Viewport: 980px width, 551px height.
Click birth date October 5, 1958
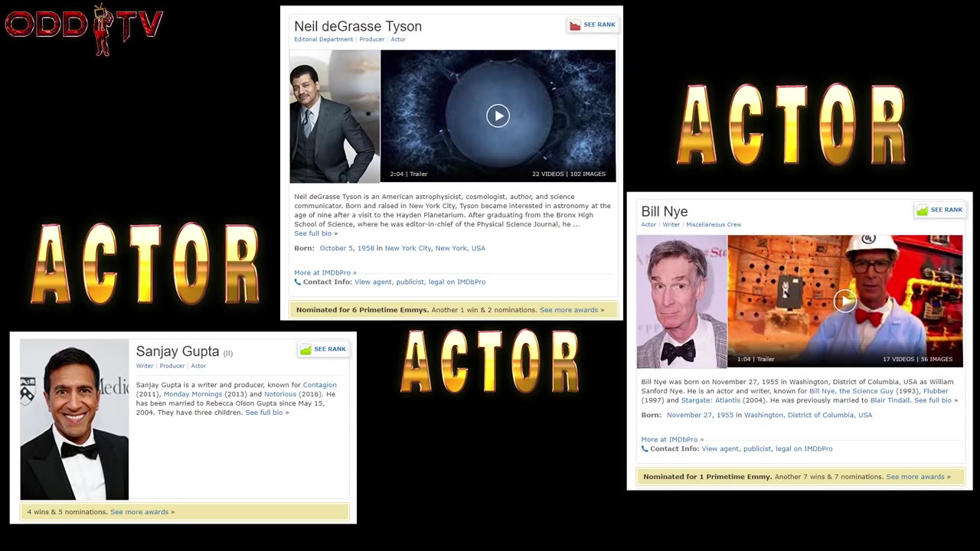(x=347, y=248)
